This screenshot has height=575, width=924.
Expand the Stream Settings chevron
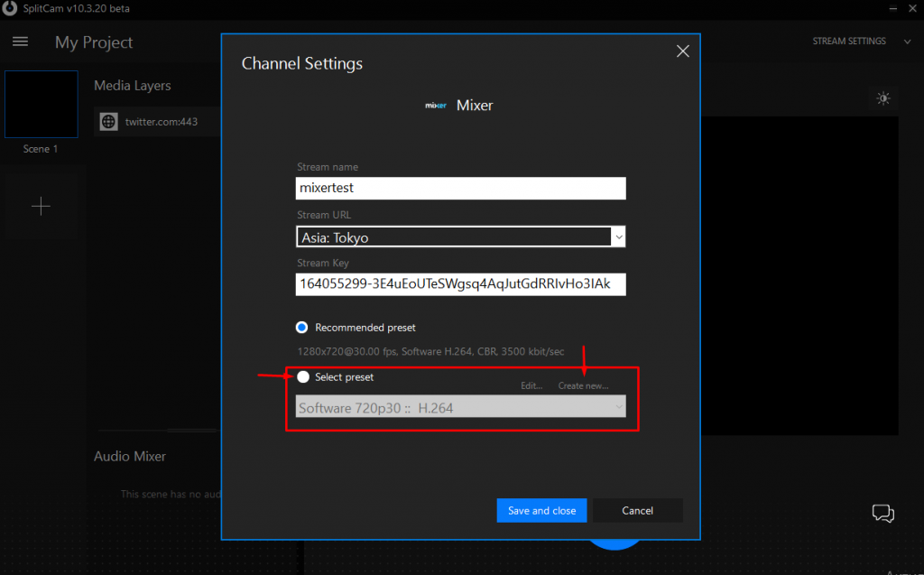(907, 42)
